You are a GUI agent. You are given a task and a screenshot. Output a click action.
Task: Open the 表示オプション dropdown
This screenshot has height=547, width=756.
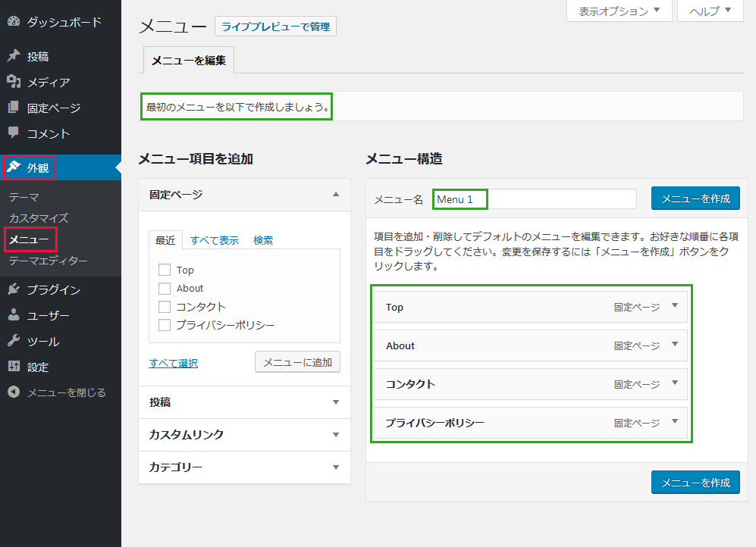pos(619,11)
